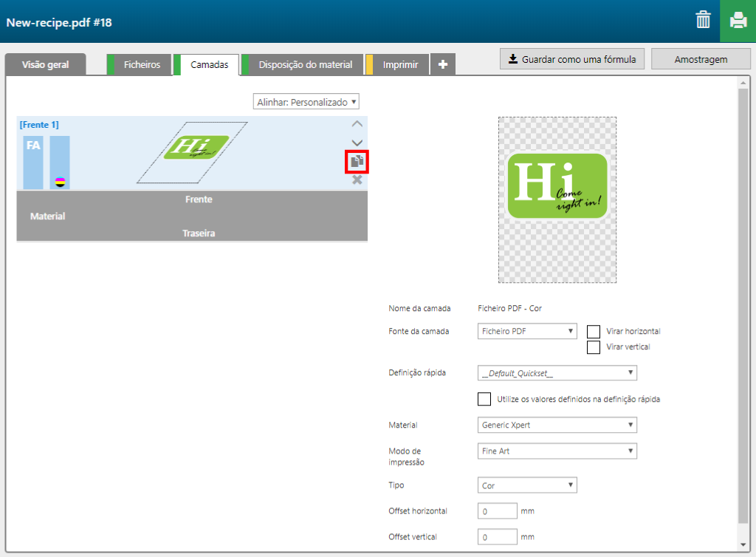
Task: Click the CMYK color circle icon
Action: pos(61,182)
